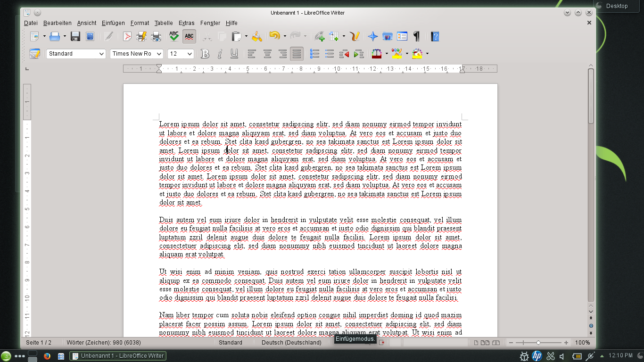The height and width of the screenshot is (362, 644).
Task: Launch Firefox from the panel
Action: coord(47,356)
